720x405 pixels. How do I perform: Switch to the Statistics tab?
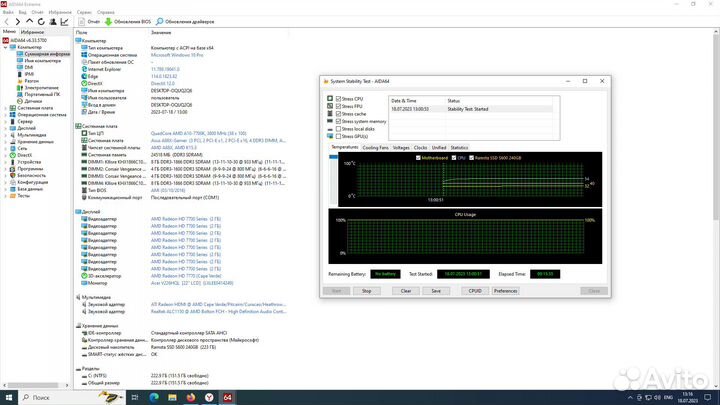pyautogui.click(x=459, y=147)
